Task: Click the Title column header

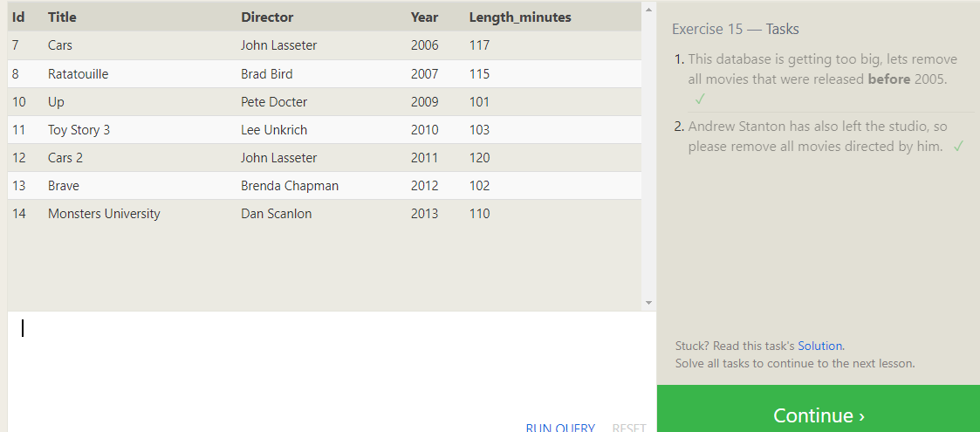Action: (62, 17)
